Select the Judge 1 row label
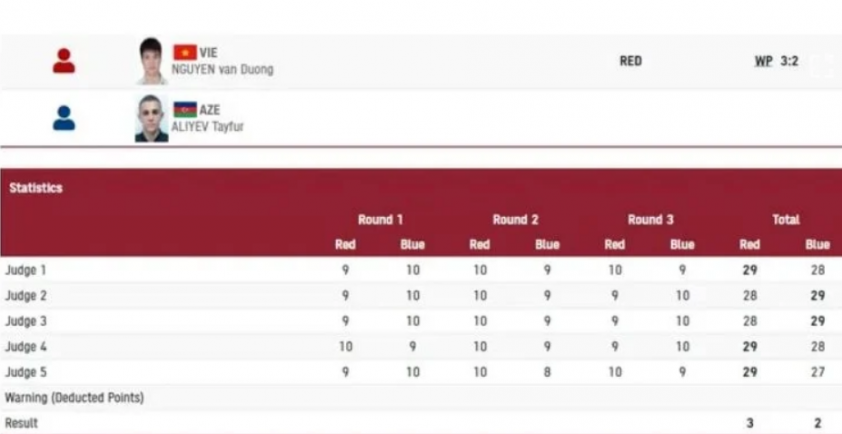The width and height of the screenshot is (842, 434). [x=26, y=270]
